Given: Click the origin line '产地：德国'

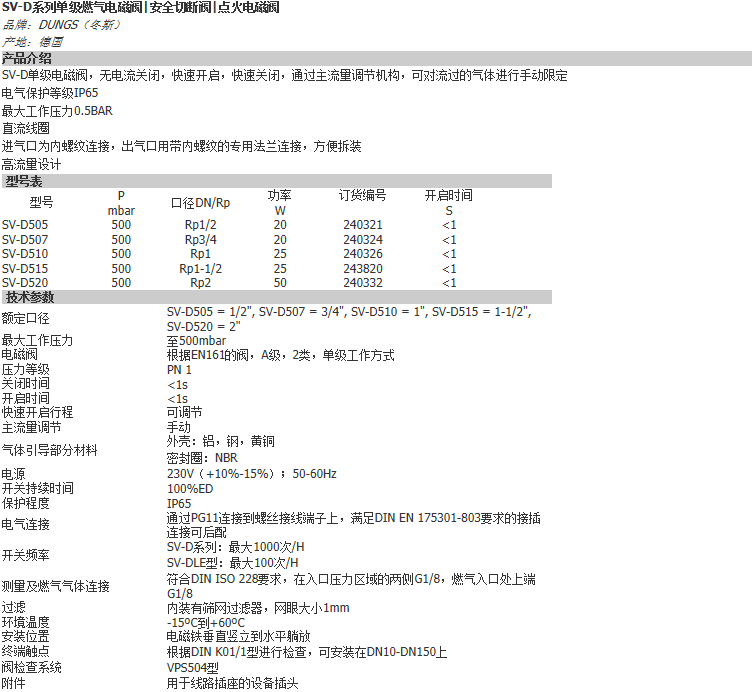Looking at the screenshot, I should pyautogui.click(x=32, y=42).
